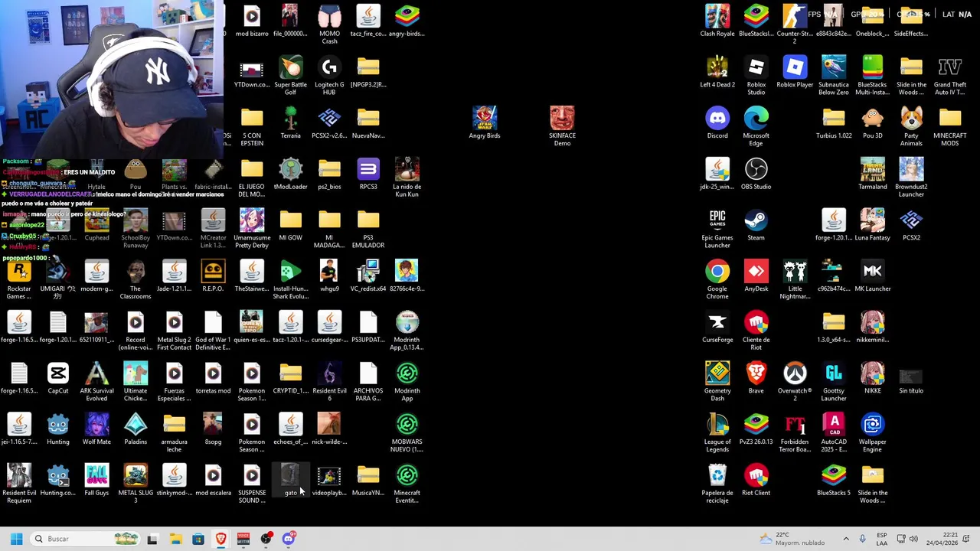This screenshot has width=980, height=551.
Task: Select the Super Battle Golf icon
Action: [290, 75]
